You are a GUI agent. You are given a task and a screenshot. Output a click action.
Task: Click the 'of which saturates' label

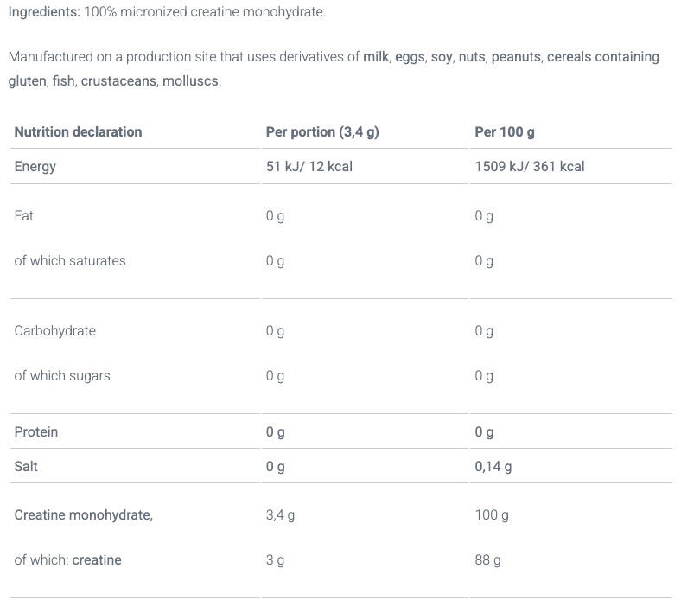pyautogui.click(x=70, y=260)
